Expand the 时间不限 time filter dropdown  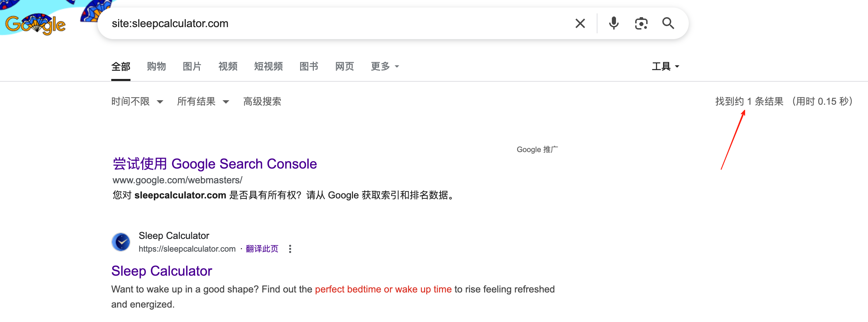coord(137,101)
